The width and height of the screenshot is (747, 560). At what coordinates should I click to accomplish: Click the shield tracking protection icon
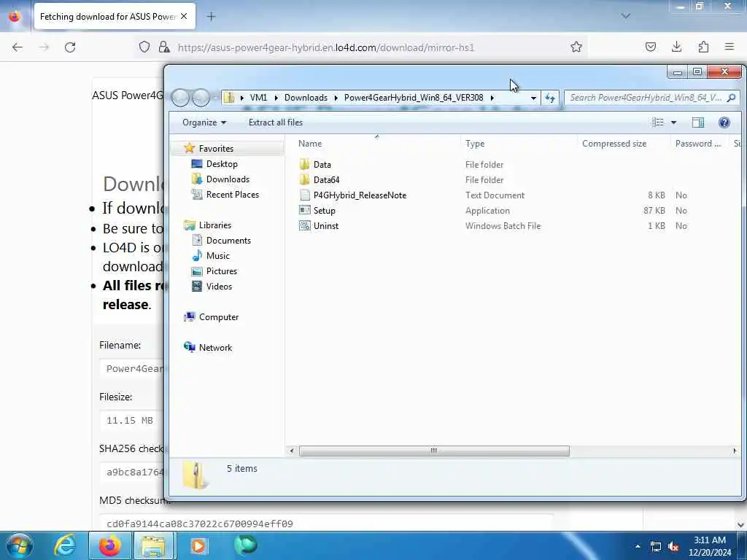tap(144, 47)
